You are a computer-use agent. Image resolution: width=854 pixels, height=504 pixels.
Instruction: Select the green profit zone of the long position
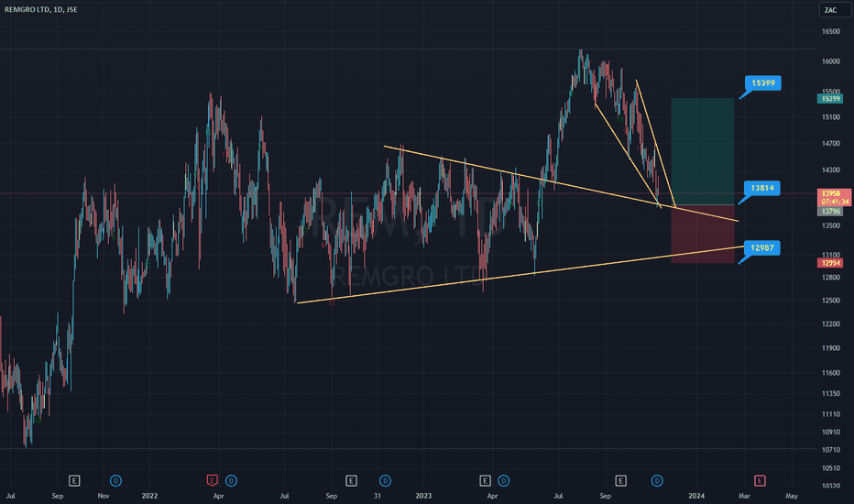tap(703, 151)
